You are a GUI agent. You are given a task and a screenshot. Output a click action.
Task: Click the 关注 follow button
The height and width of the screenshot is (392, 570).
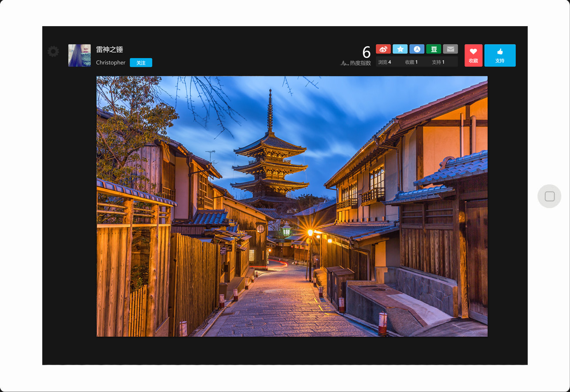[x=141, y=63]
